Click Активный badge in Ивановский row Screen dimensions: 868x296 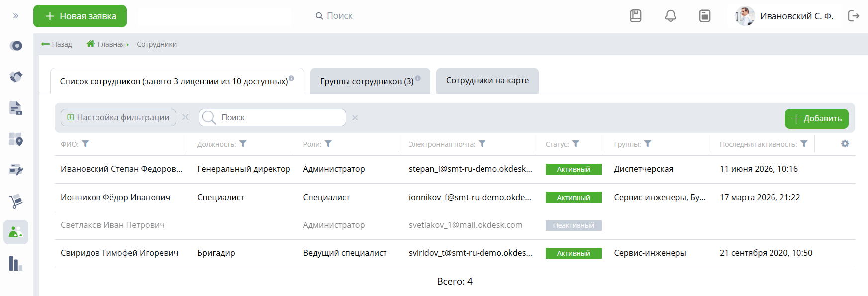click(x=574, y=169)
